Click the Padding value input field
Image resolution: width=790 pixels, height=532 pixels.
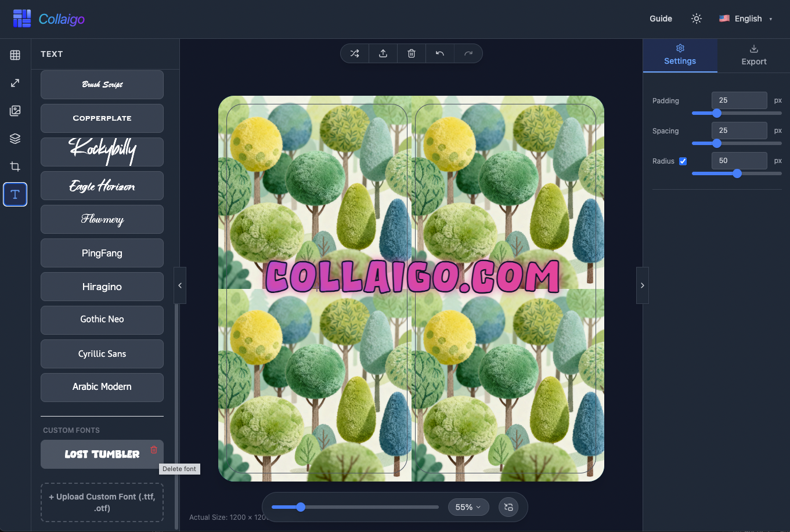click(740, 100)
